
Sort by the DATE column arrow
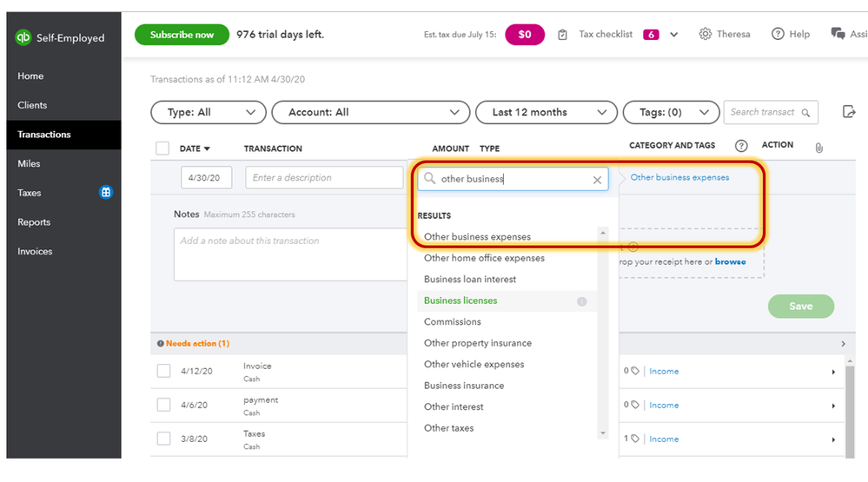[x=207, y=149]
